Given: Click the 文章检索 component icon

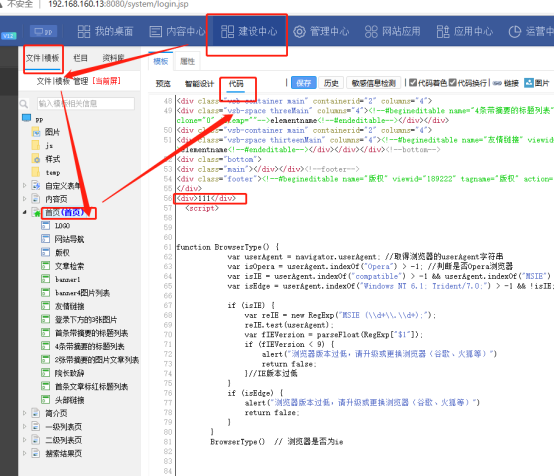Looking at the screenshot, I should [45, 266].
